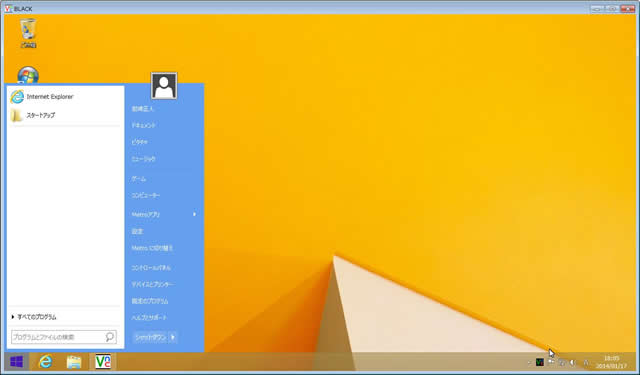640x375 pixels.
Task: Select the Windows orb desktop icon
Action: [x=28, y=75]
